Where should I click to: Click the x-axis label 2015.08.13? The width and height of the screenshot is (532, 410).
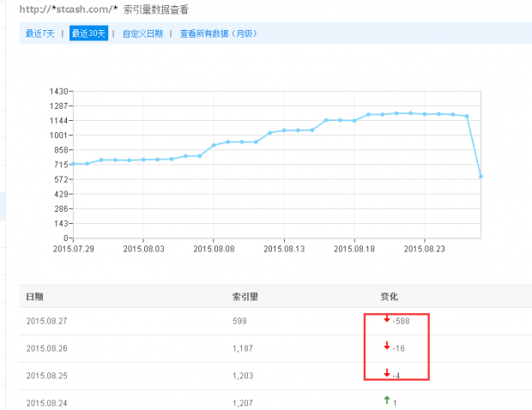tap(284, 249)
